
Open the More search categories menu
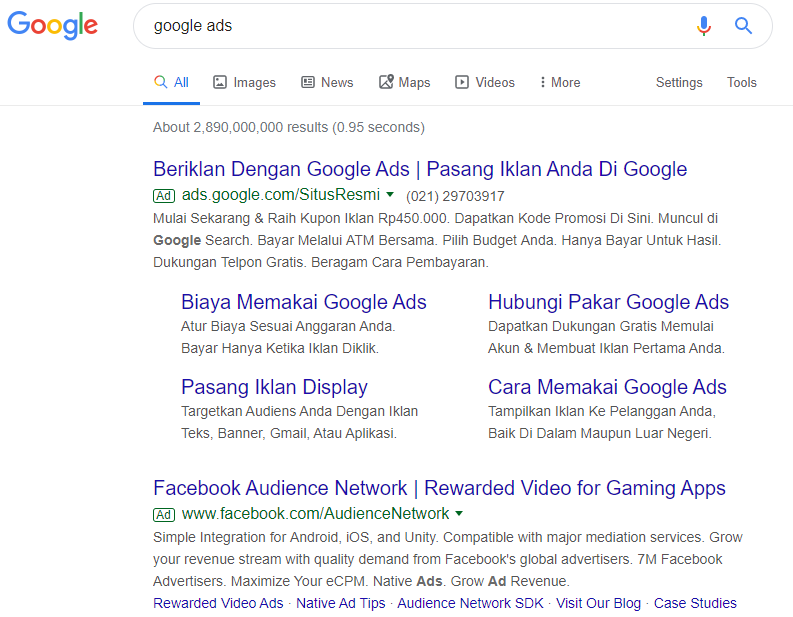[x=560, y=82]
